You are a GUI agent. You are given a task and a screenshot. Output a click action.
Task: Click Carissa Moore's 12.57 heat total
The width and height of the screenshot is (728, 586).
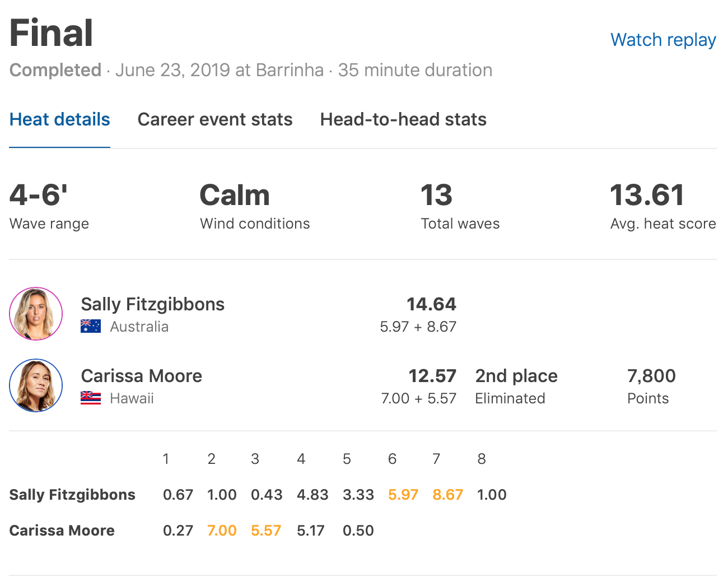tap(432, 376)
